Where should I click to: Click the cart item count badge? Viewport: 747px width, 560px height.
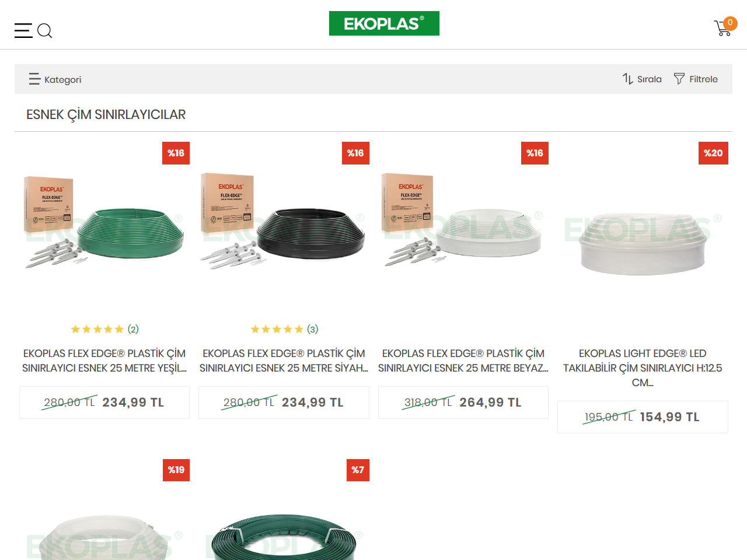tap(730, 23)
